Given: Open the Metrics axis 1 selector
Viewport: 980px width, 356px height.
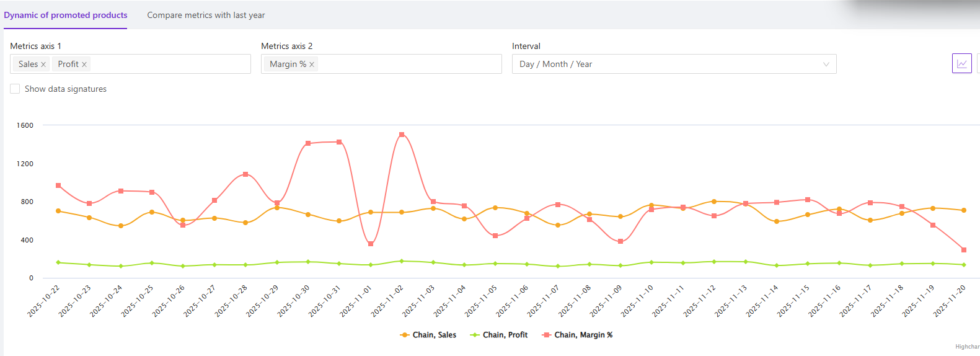Looking at the screenshot, I should pos(167,64).
